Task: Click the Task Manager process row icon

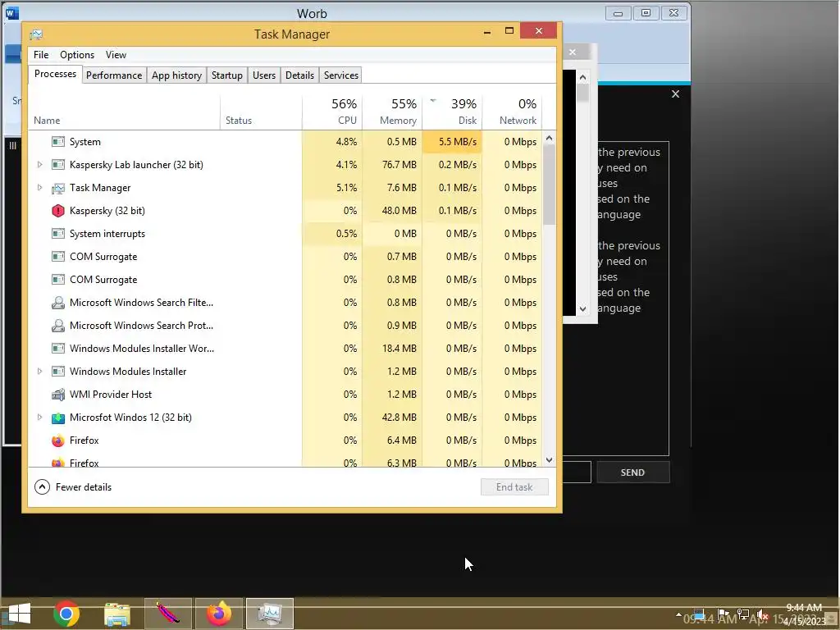Action: click(58, 188)
